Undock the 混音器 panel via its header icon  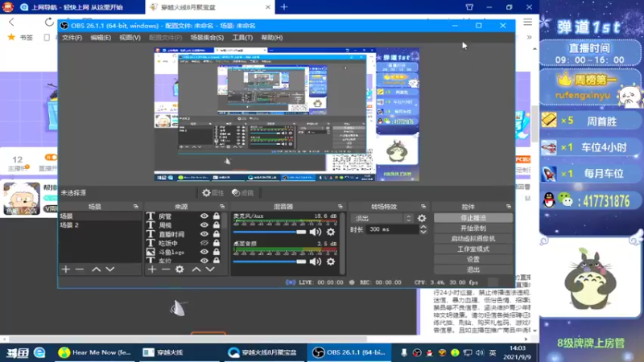click(x=340, y=207)
